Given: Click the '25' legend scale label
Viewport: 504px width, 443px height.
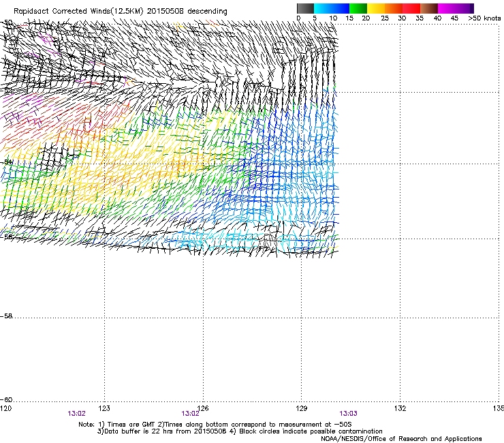Looking at the screenshot, I should (385, 18).
